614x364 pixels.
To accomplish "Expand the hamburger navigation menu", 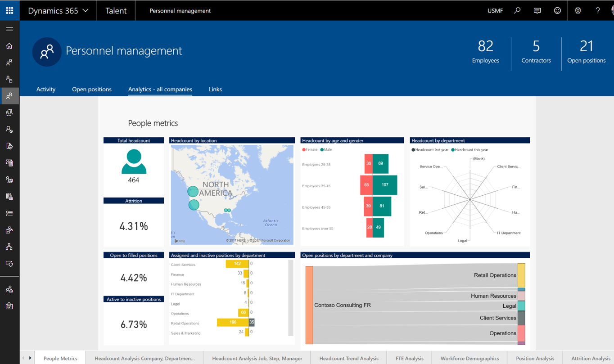I will pos(9,29).
